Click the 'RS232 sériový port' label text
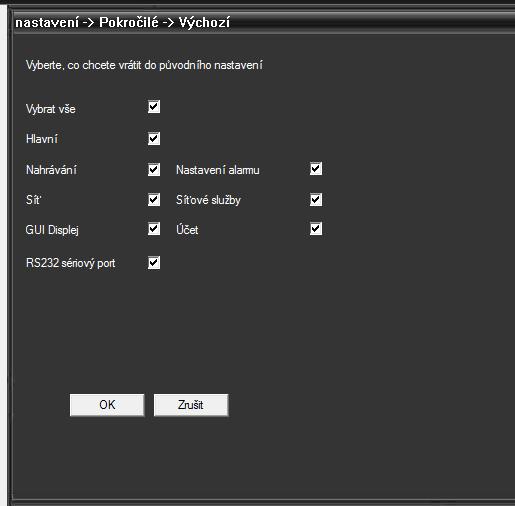The width and height of the screenshot is (515, 506). (x=71, y=263)
